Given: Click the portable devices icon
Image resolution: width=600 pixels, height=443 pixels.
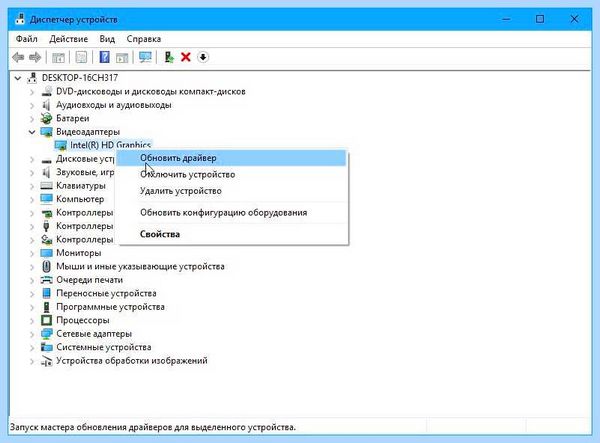Looking at the screenshot, I should click(47, 293).
